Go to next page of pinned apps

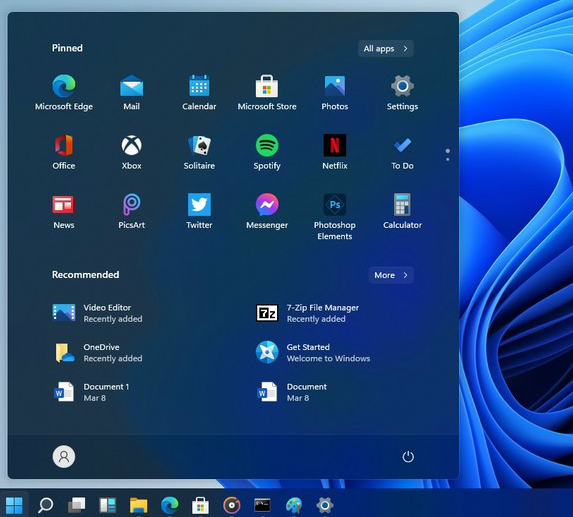tap(448, 159)
